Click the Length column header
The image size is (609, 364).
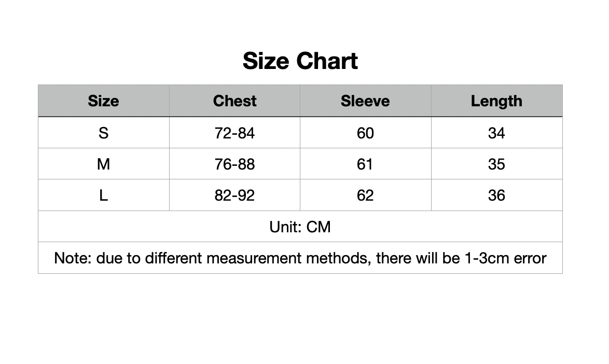click(496, 101)
